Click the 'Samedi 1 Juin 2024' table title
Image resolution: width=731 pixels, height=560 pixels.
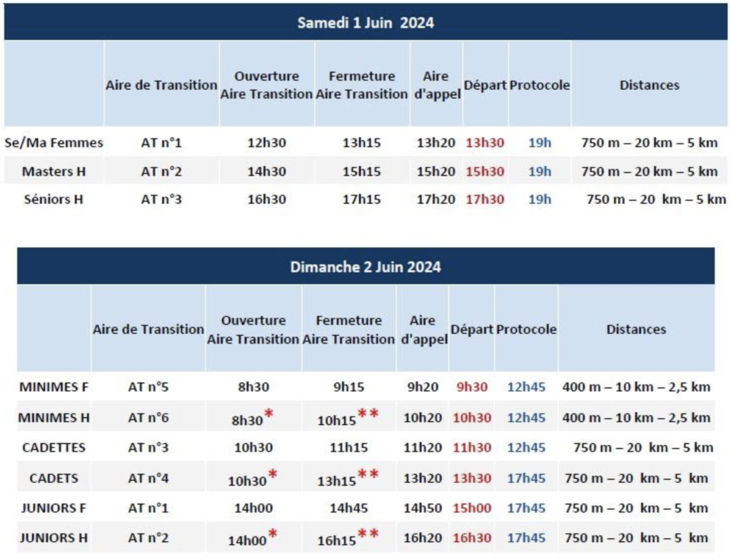[x=365, y=23]
